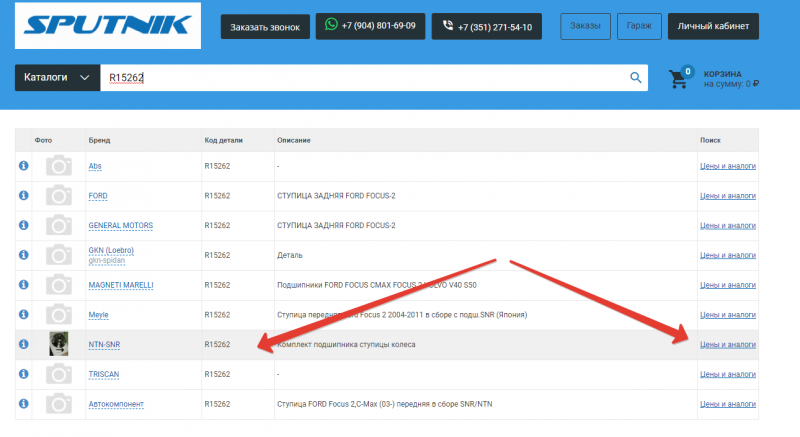Screen dimensions: 800x437
Task: Open the Abs brand link
Action: tap(95, 166)
